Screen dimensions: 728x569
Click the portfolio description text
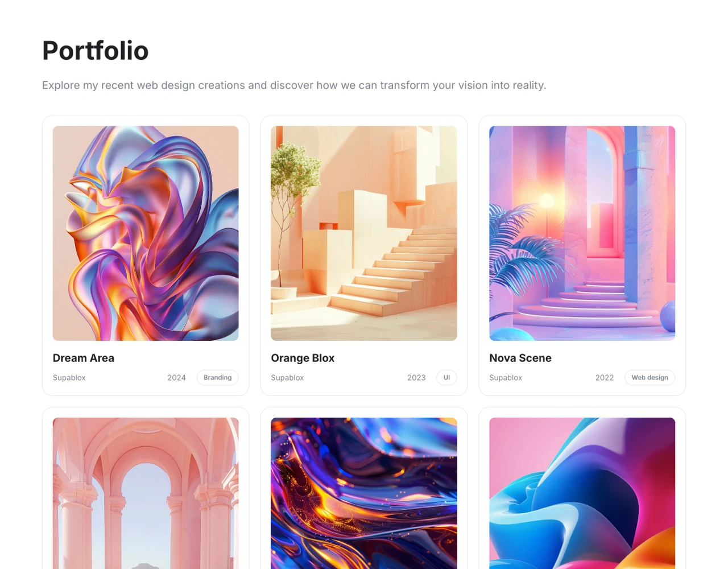click(294, 85)
